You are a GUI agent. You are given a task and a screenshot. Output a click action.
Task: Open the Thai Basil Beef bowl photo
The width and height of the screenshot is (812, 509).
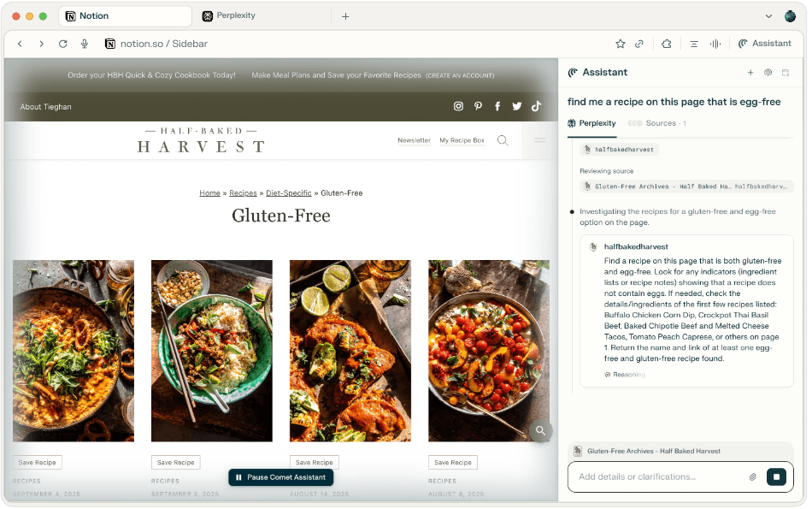click(x=212, y=351)
